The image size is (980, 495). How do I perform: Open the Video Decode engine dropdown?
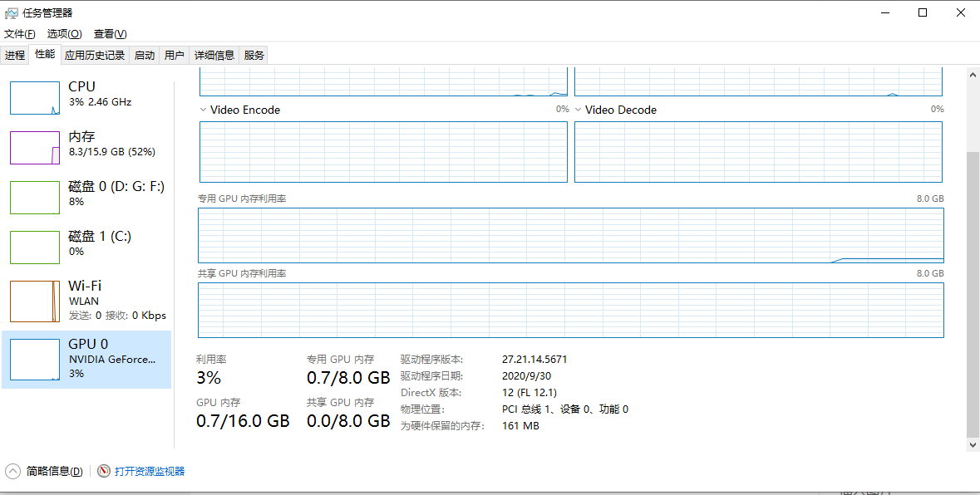click(x=579, y=110)
